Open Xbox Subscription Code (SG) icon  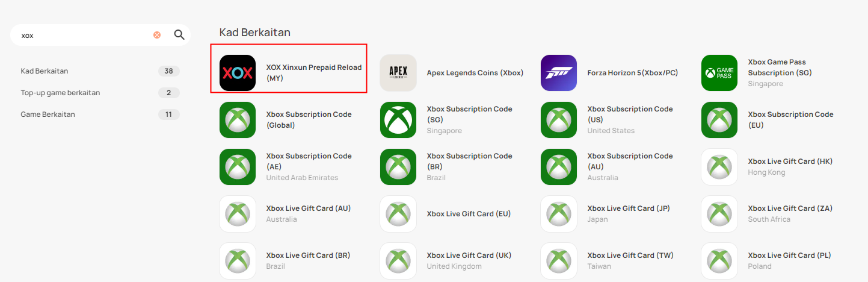pos(398,120)
